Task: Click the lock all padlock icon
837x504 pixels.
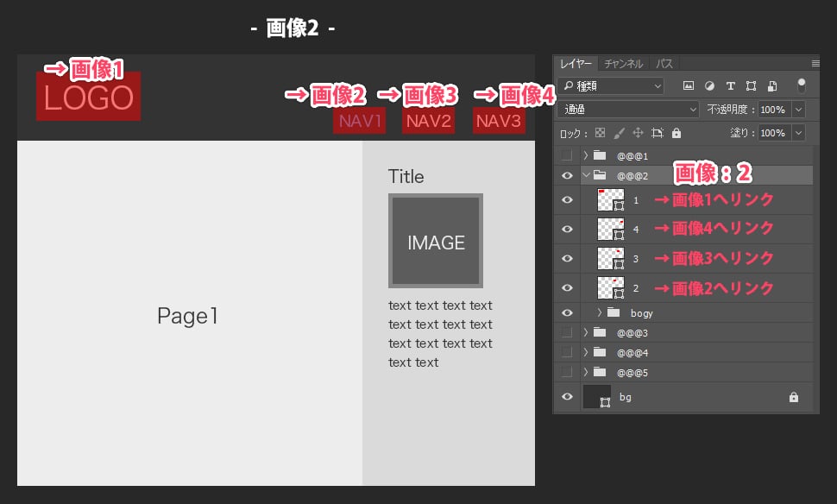Action: [676, 134]
